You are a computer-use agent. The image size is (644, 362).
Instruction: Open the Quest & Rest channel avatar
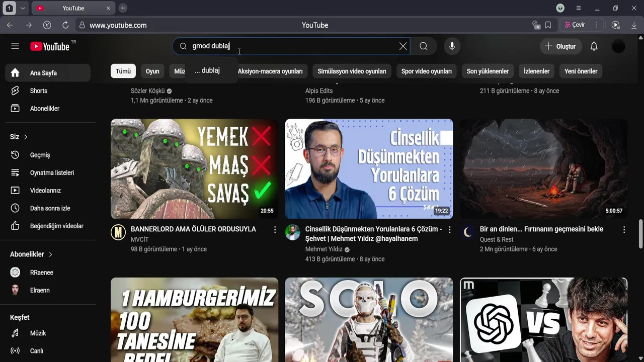(x=467, y=232)
